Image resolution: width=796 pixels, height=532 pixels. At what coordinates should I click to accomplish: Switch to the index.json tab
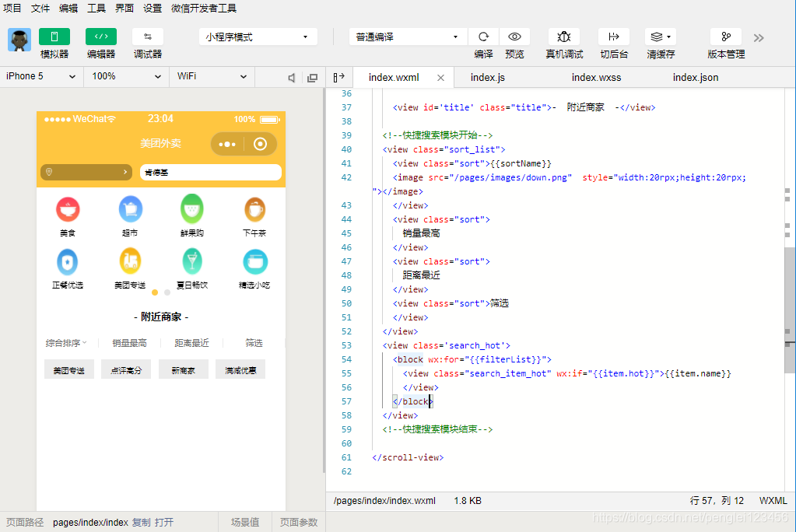pyautogui.click(x=696, y=77)
